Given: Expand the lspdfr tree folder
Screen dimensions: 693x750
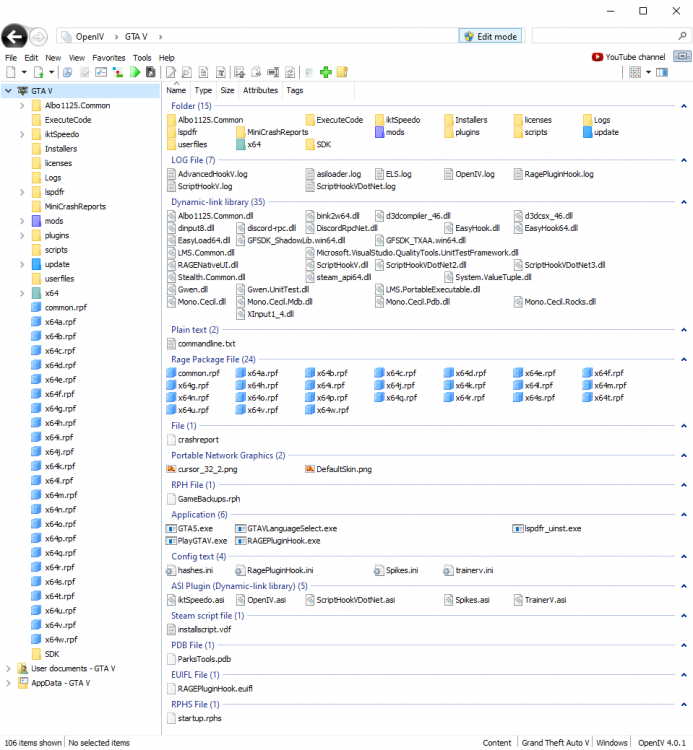Looking at the screenshot, I should click(22, 192).
